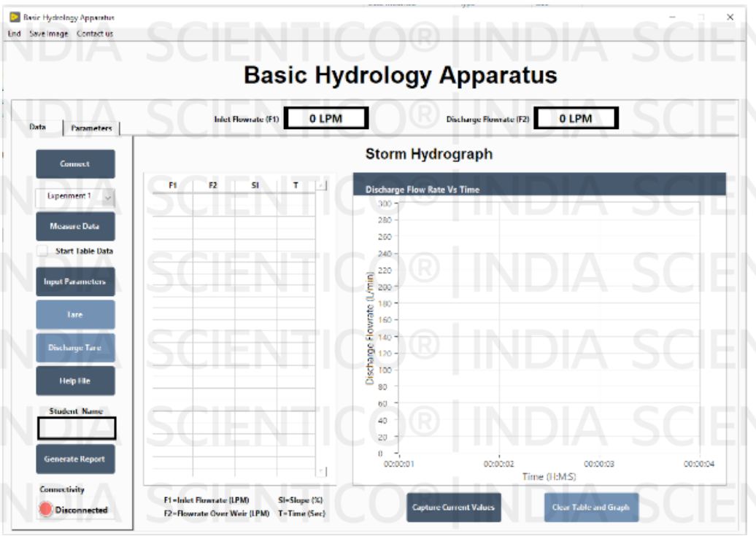This screenshot has height=544, width=756.
Task: Clear Table and Graph data
Action: point(591,508)
